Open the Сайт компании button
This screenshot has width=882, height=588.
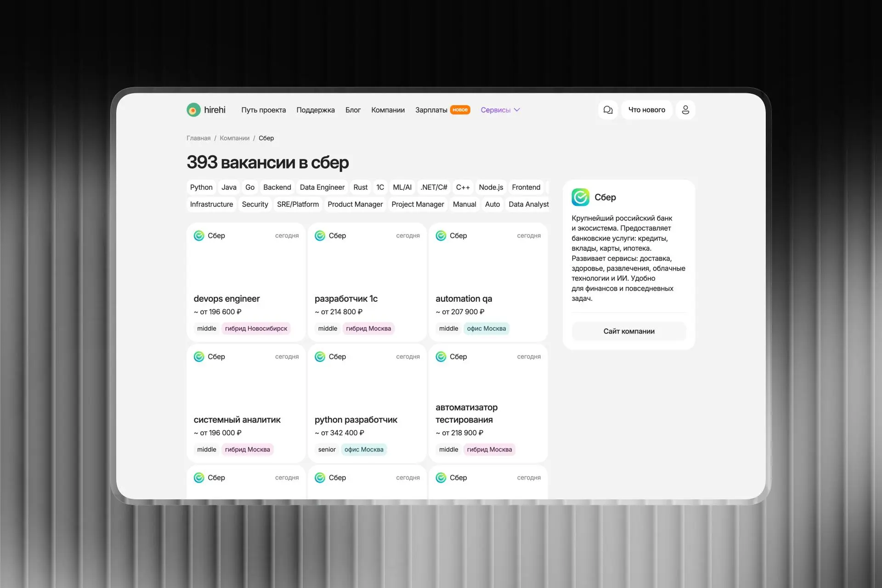[629, 331]
